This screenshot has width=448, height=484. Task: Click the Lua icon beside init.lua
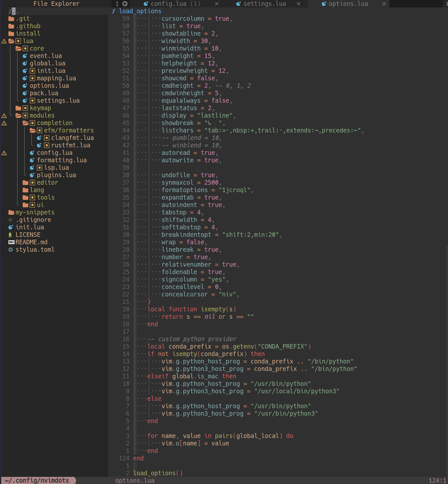coord(11,227)
